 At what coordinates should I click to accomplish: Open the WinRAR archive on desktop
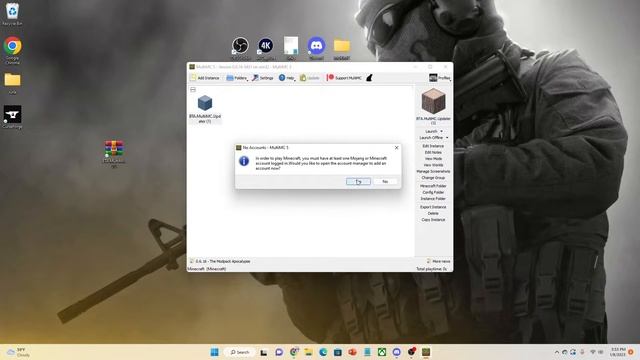click(x=114, y=153)
